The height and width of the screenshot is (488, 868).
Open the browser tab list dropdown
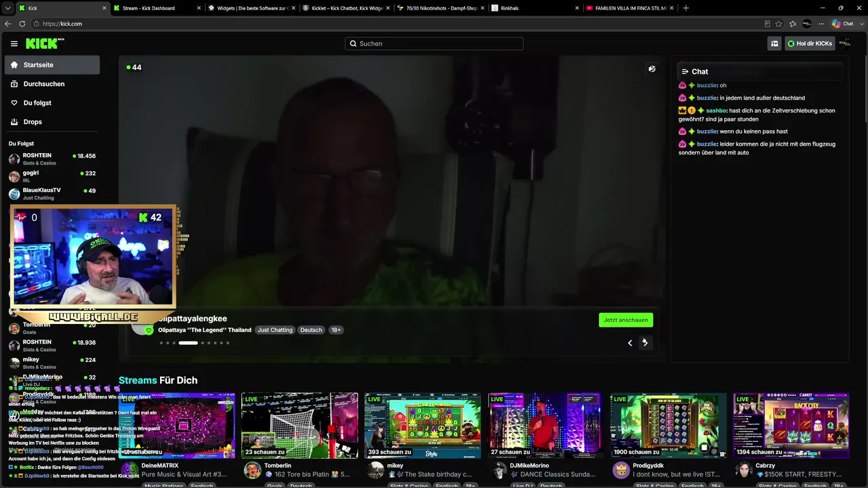tap(8, 8)
